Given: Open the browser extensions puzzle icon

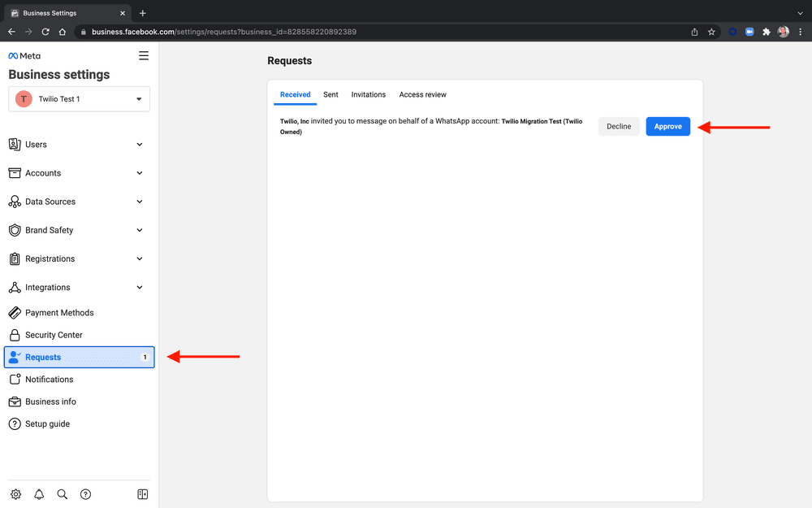Looking at the screenshot, I should (766, 32).
